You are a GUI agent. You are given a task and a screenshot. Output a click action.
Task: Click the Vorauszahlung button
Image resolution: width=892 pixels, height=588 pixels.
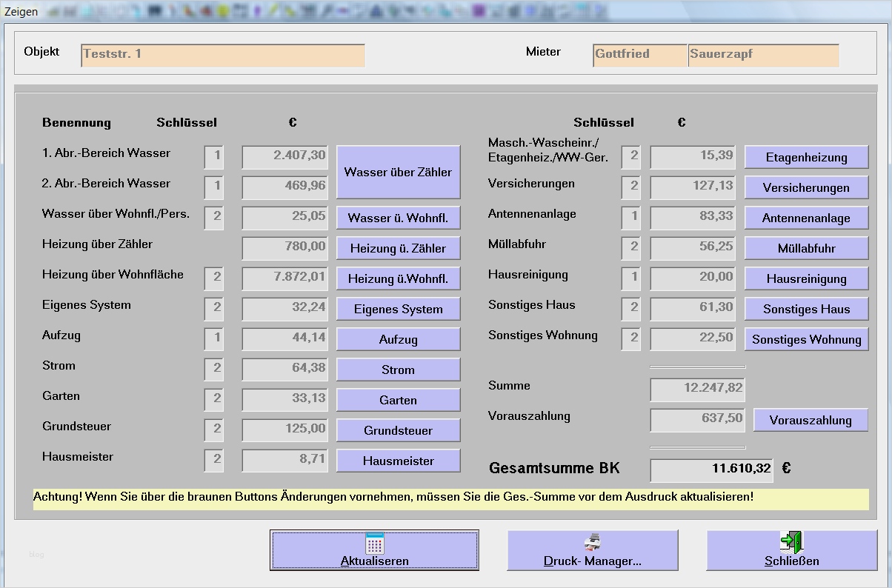point(811,420)
